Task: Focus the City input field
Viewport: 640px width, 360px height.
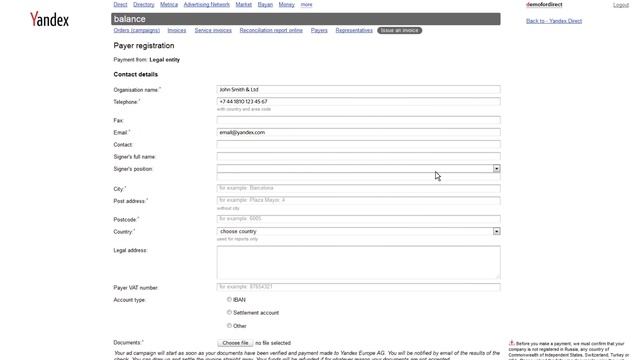Action: coord(358,188)
